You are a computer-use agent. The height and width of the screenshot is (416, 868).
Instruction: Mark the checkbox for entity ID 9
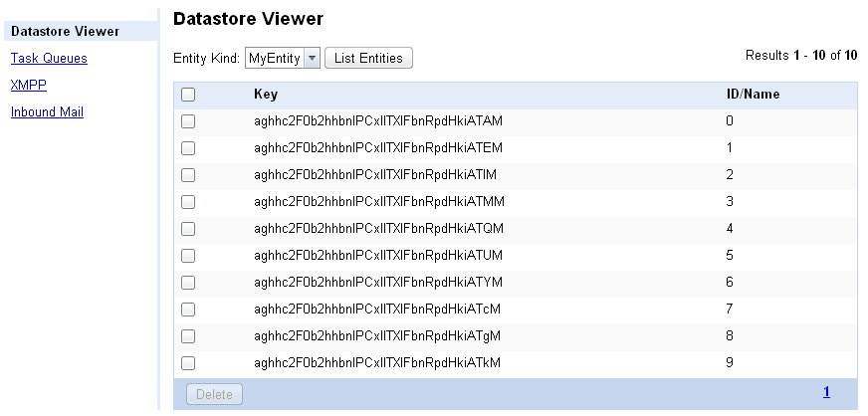pos(188,363)
